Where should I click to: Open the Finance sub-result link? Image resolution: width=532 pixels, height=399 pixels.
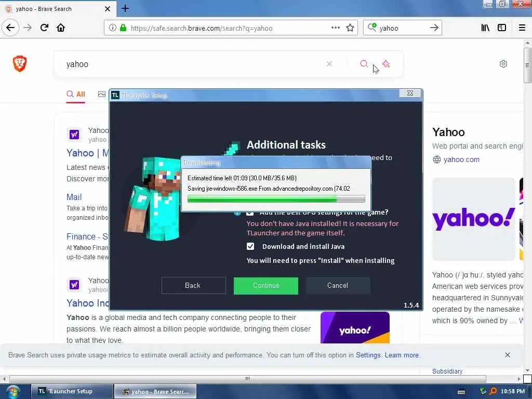click(x=87, y=236)
